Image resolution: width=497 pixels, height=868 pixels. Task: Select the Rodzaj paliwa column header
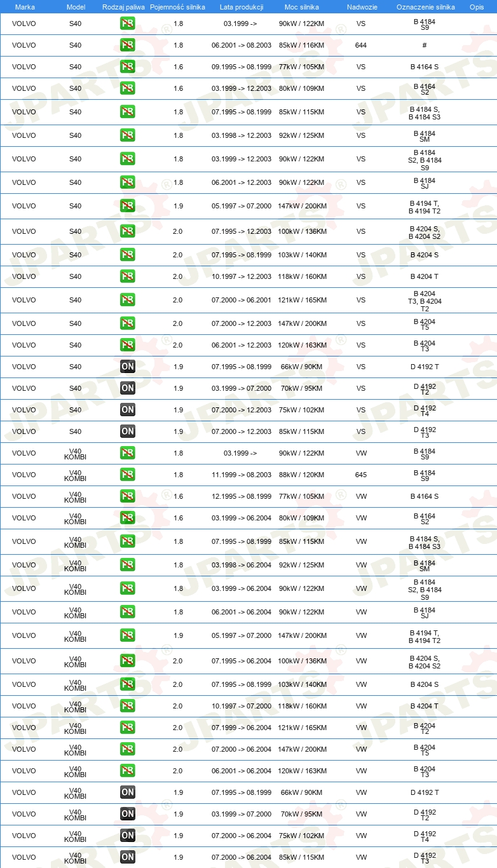click(x=123, y=6)
